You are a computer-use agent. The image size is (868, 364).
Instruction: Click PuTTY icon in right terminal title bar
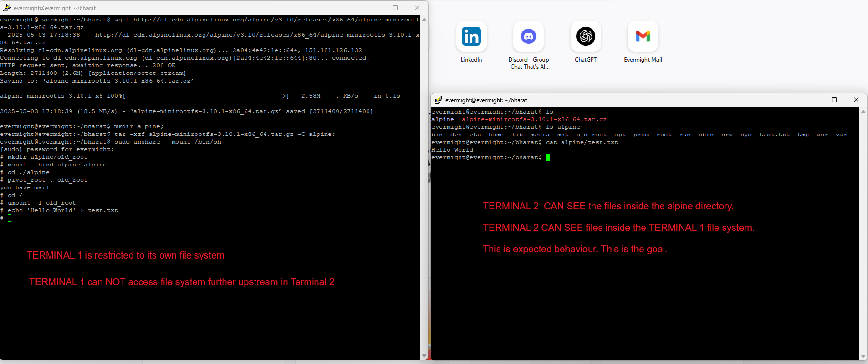pos(438,100)
